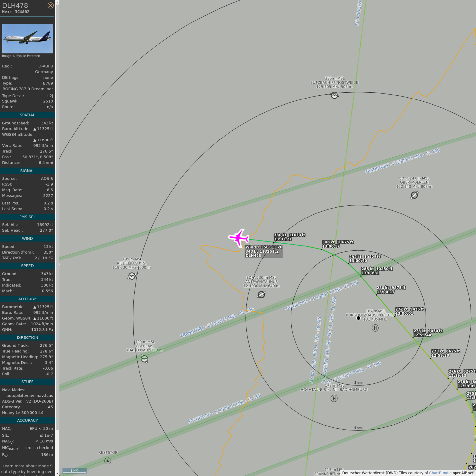This screenshot has height=476, width=476.
Task: Click the sidebar scroll down arrow
Action: click(57, 473)
